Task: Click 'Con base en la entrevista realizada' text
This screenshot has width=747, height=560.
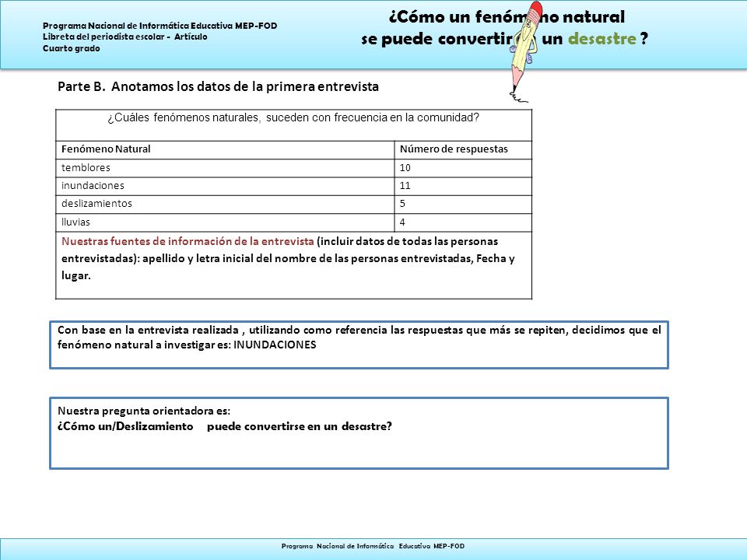Action: 148,330
